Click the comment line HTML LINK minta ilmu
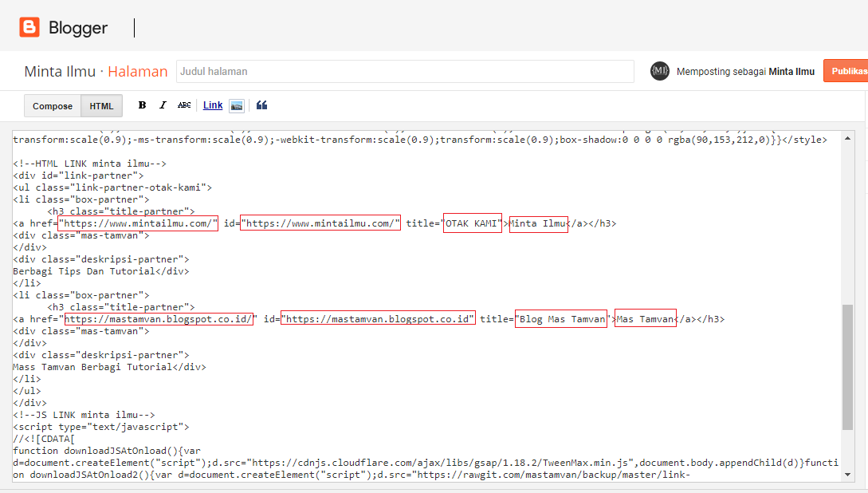Viewport: 868px width, 493px height. tap(90, 164)
